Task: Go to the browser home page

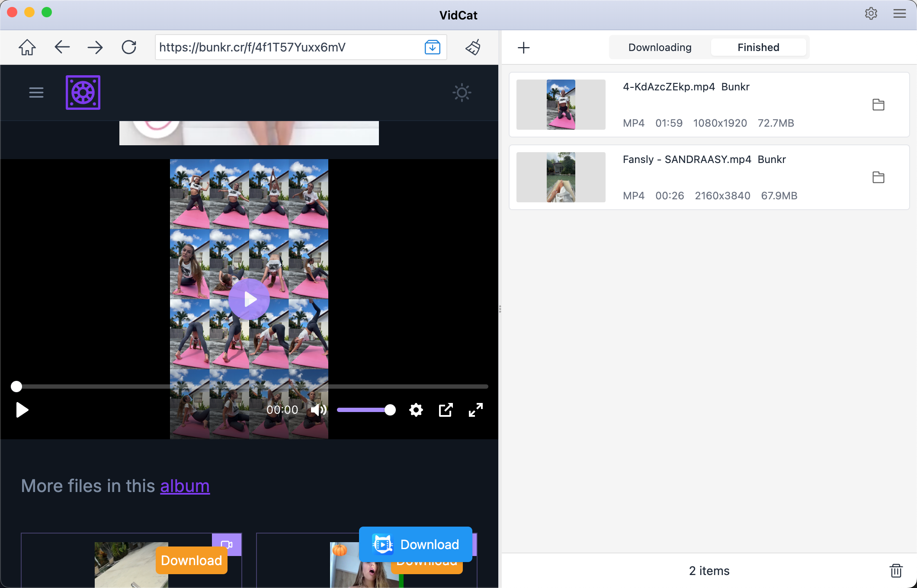Action: point(27,47)
